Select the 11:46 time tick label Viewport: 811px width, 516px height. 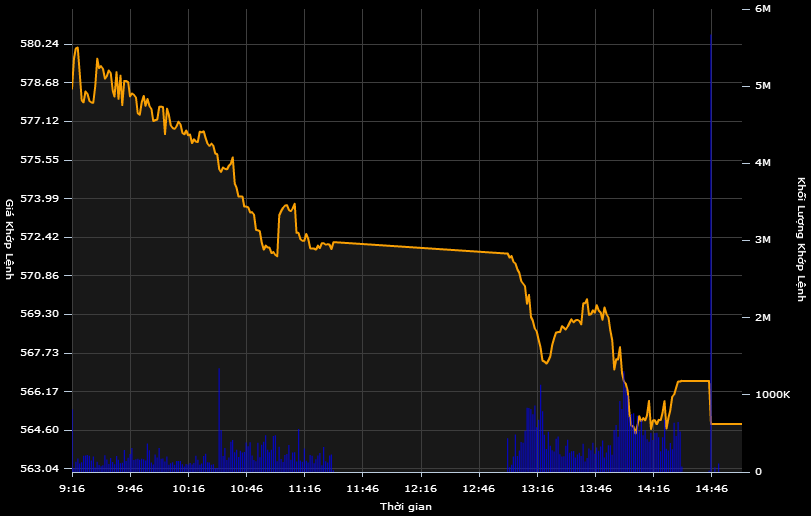point(362,488)
